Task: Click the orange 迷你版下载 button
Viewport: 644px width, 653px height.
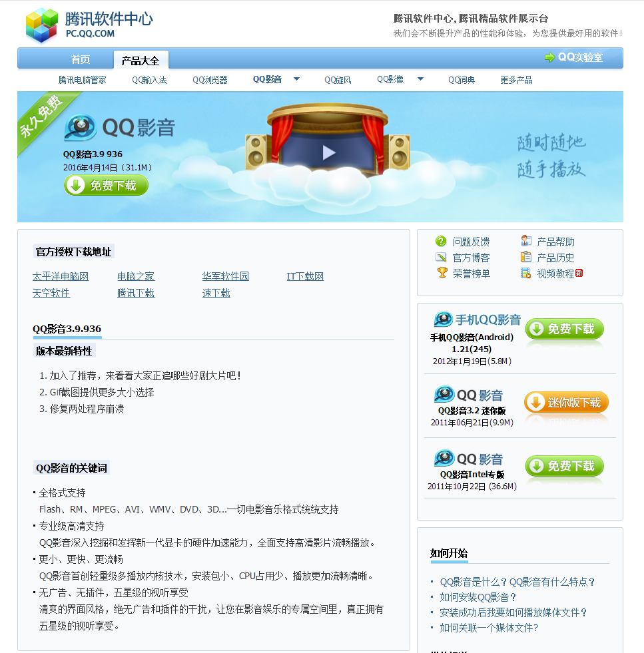Action: click(x=567, y=402)
